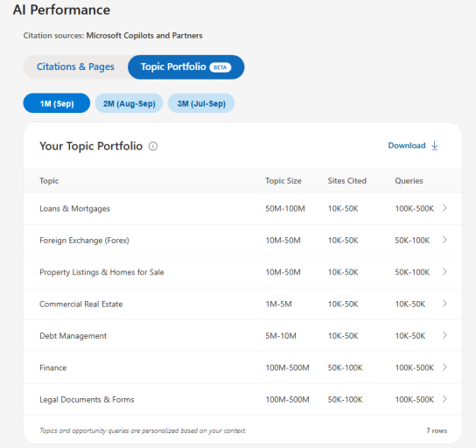The height and width of the screenshot is (448, 476).
Task: Click the info icon beside Your Topic Portfolio
Action: (x=153, y=146)
